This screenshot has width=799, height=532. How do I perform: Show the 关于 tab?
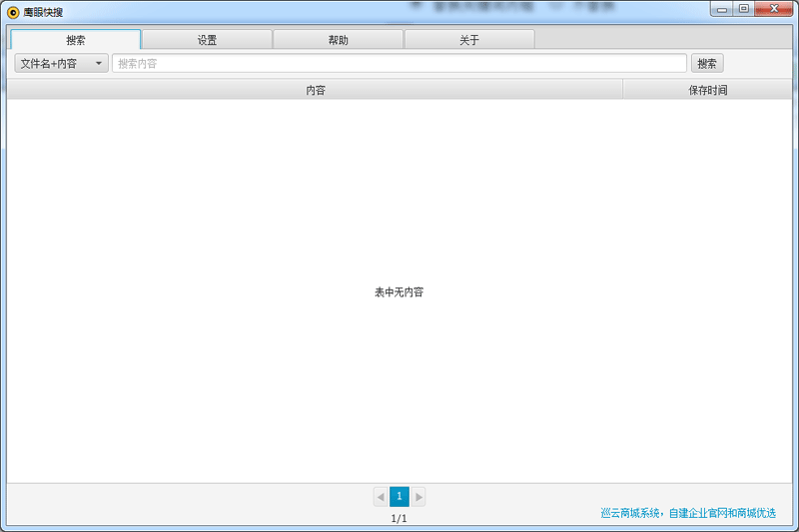pyautogui.click(x=469, y=40)
